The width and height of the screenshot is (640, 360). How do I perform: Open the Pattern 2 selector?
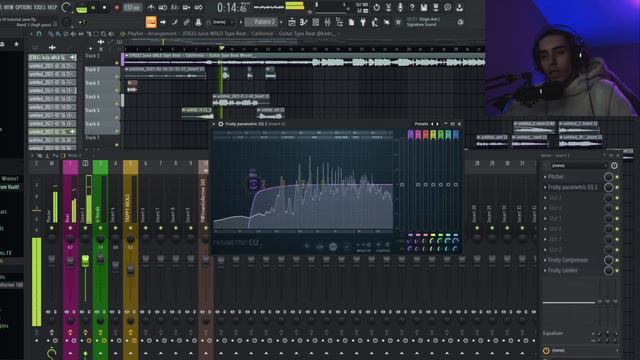coord(261,22)
